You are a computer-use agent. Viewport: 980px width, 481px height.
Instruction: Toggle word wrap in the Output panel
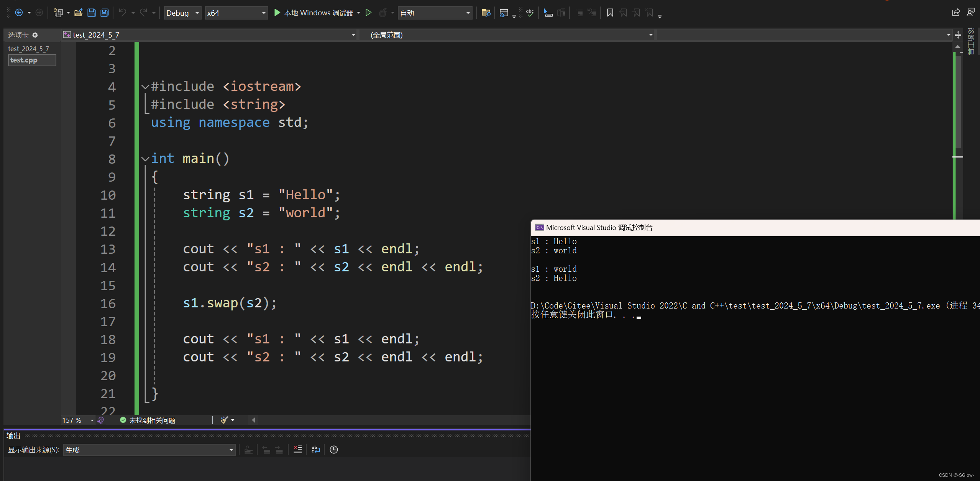point(315,450)
